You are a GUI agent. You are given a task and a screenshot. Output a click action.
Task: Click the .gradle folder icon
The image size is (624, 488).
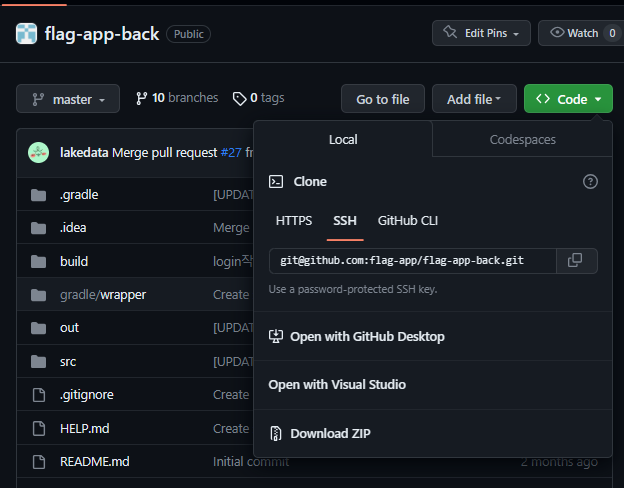[39, 195]
